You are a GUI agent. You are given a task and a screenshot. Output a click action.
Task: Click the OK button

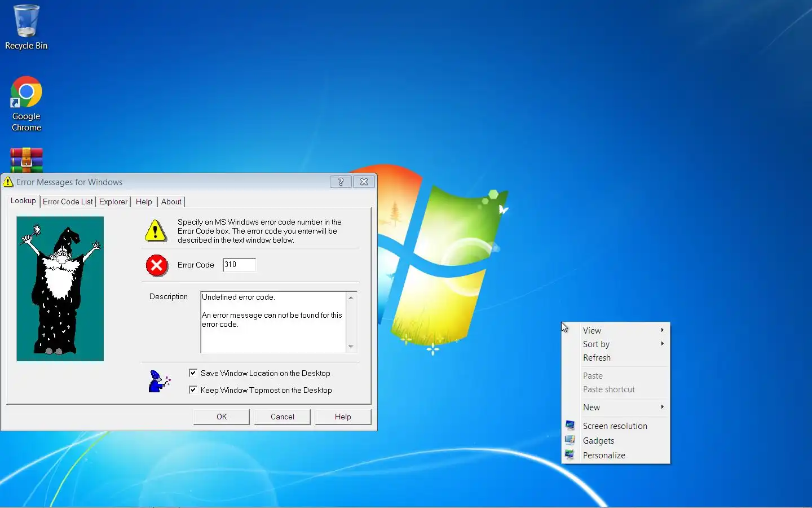222,417
